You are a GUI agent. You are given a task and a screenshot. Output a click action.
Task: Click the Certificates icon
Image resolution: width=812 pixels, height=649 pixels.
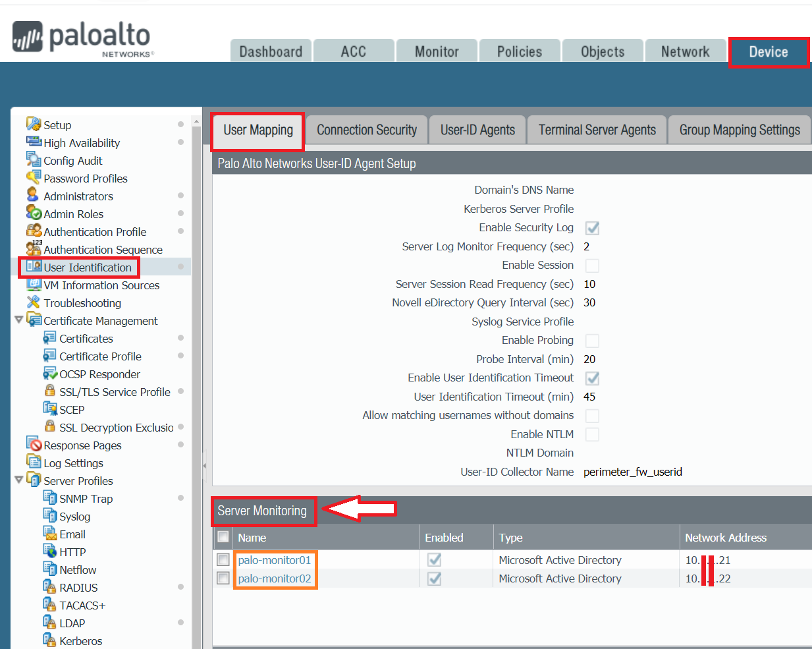tap(49, 337)
